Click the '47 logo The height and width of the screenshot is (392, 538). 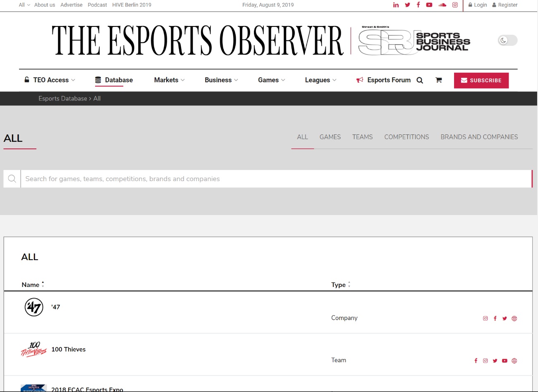coord(34,307)
